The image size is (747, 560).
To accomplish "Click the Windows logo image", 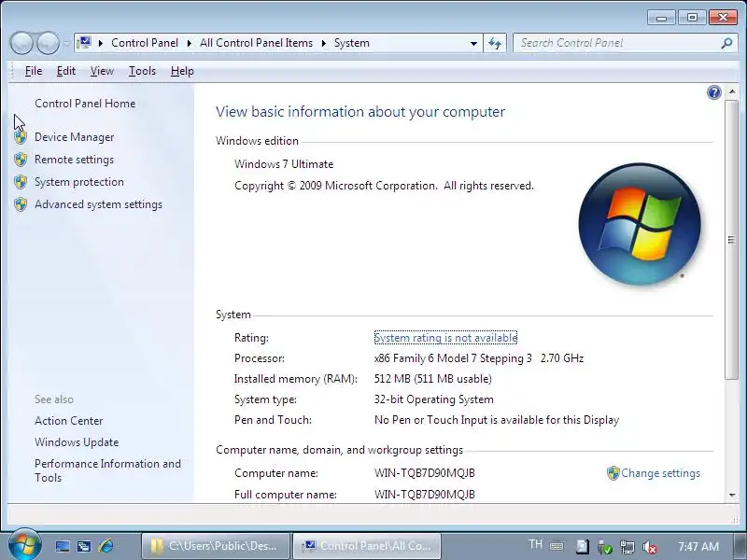I will (x=640, y=224).
